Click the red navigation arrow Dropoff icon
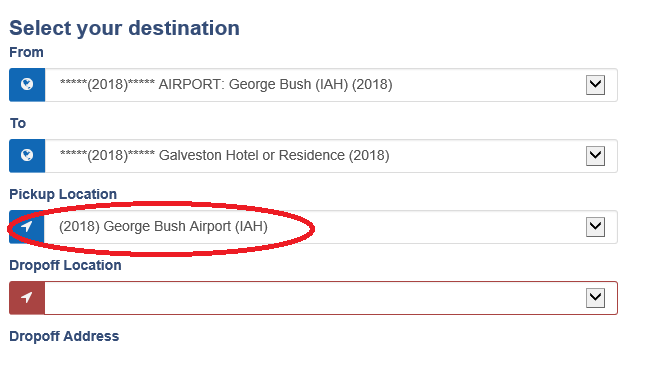The image size is (650, 381). (x=27, y=298)
